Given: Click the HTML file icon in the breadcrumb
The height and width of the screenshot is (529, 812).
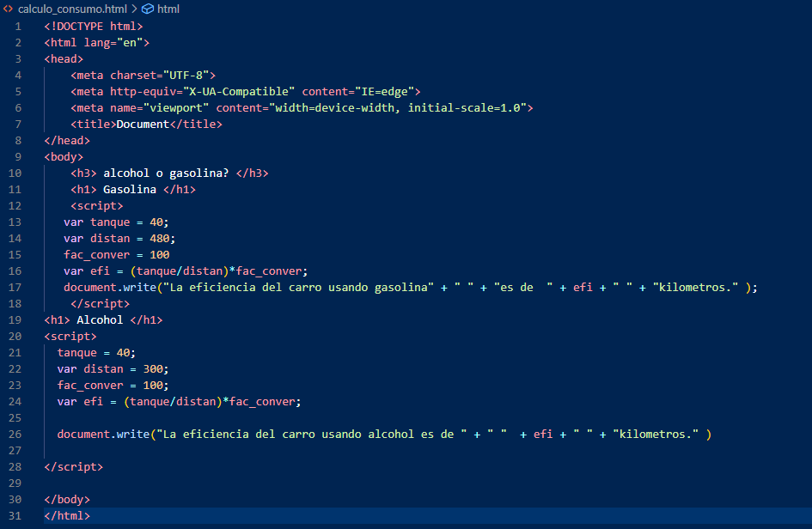Looking at the screenshot, I should coord(8,9).
